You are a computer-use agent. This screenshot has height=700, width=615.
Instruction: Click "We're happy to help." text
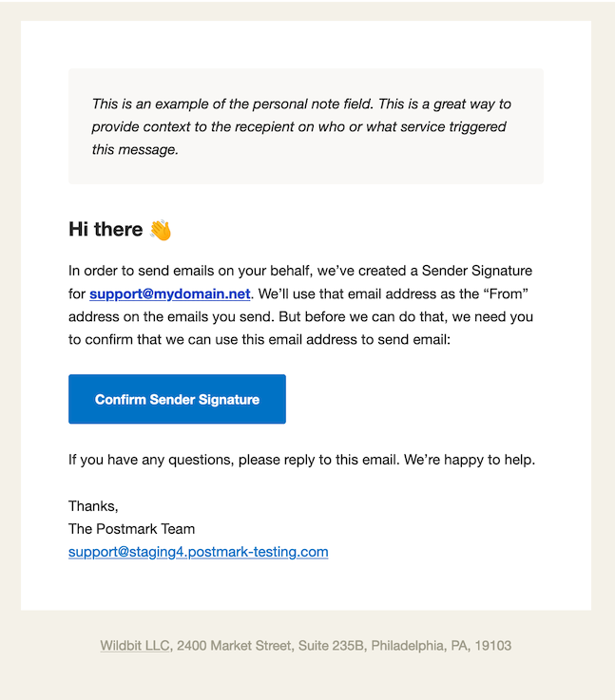(x=470, y=460)
